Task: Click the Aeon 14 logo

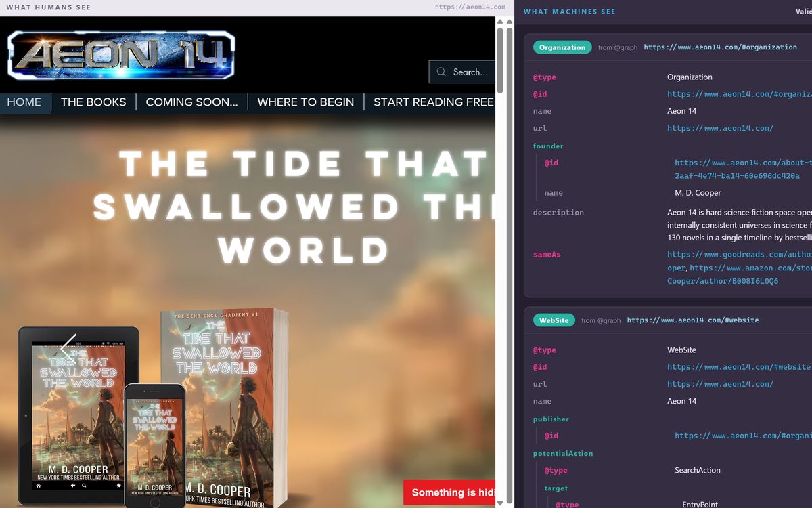Action: 121,55
